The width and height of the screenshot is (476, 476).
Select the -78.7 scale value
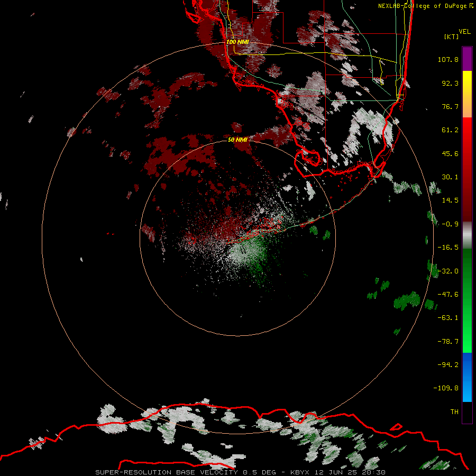tap(448, 342)
